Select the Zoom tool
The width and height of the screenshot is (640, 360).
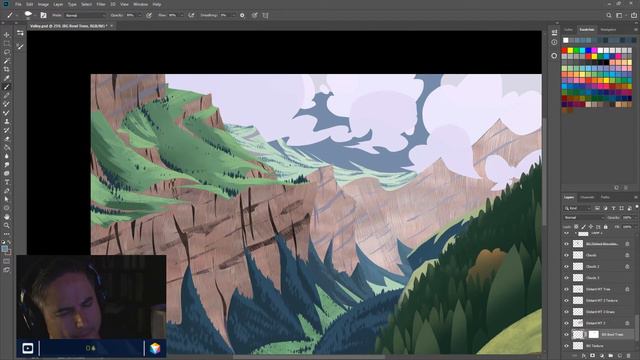coord(7,225)
